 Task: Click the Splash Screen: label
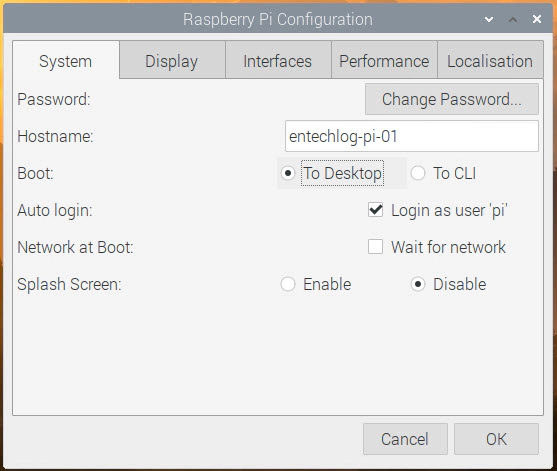69,284
